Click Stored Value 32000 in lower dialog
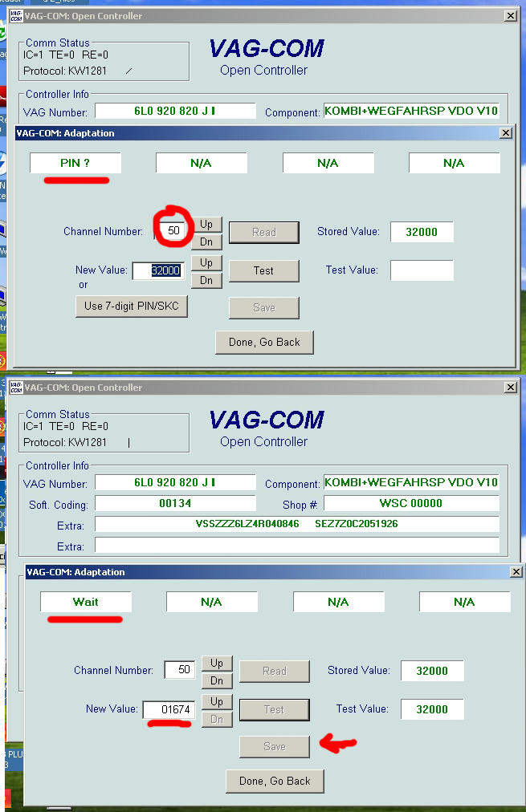Screen dimensions: 526x812 [432, 671]
